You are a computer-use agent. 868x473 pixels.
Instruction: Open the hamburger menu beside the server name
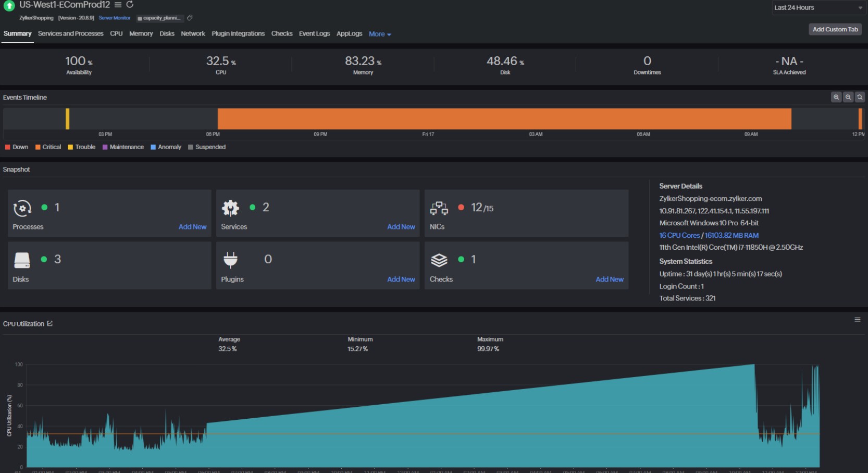[117, 5]
